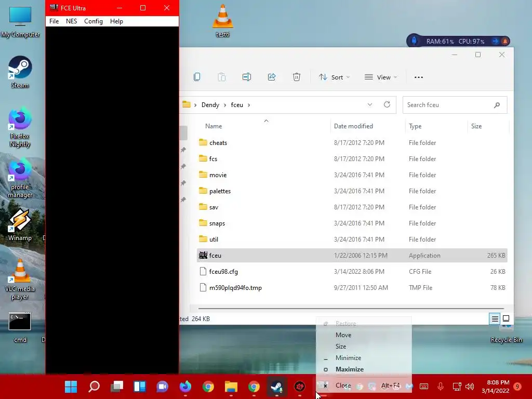Select the VLC media player desktop shortcut
The height and width of the screenshot is (399, 532).
20,280
